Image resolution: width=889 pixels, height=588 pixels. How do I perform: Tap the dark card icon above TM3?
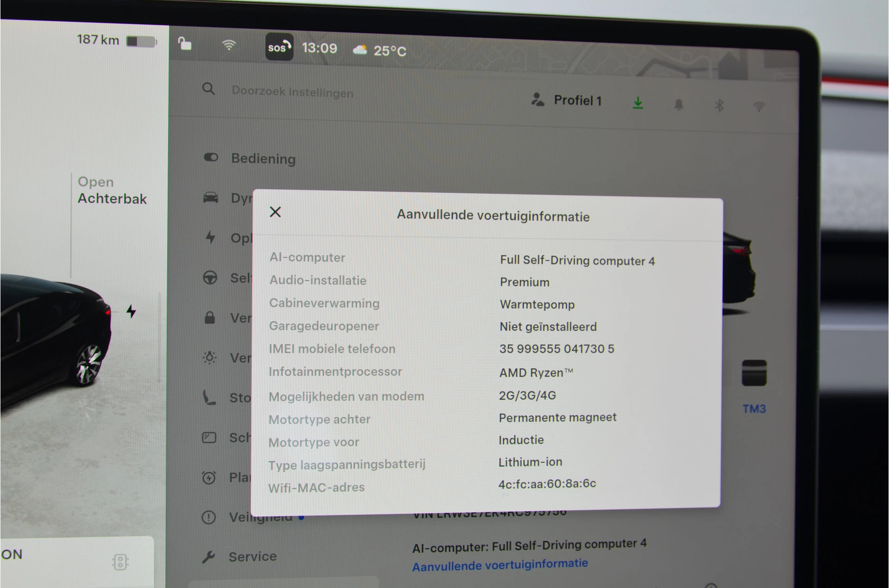(754, 373)
